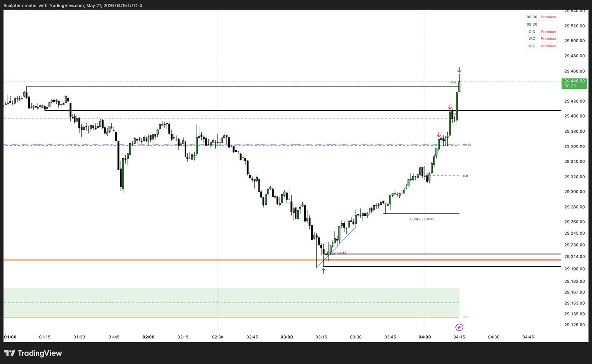Screen dimensions: 592x364
Task: Click the 29,360.00 price scale label
Action: tap(575, 146)
